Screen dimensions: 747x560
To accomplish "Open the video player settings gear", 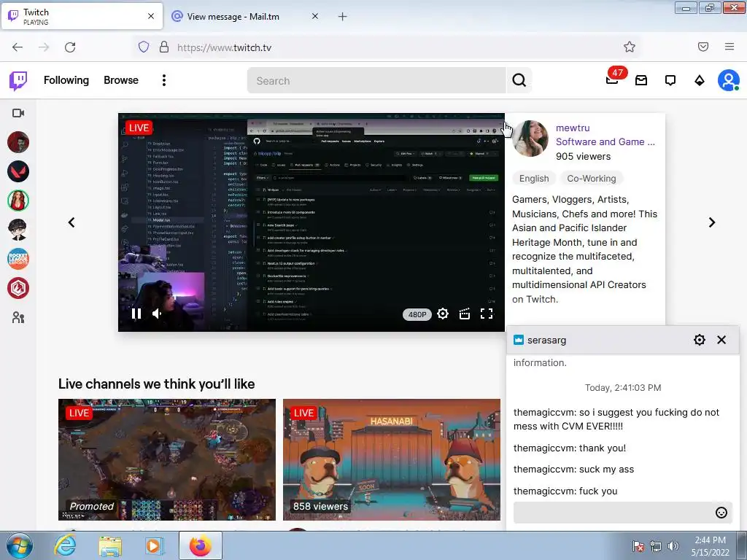I will pos(443,314).
